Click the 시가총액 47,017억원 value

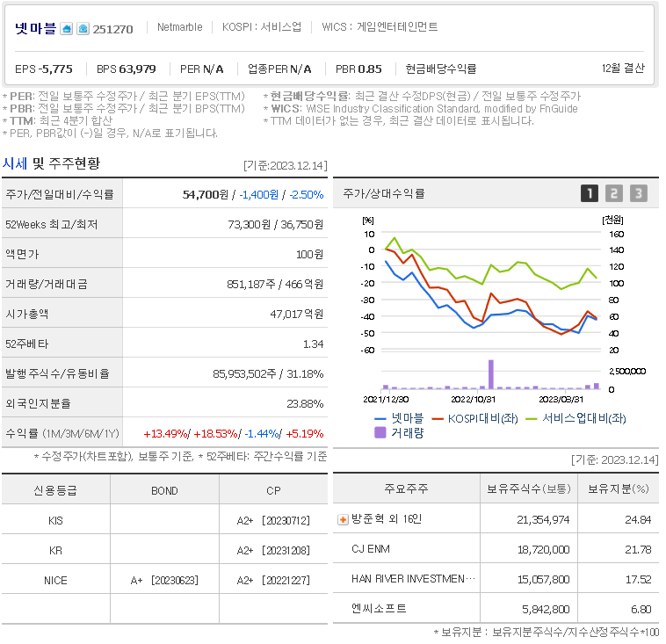pyautogui.click(x=296, y=314)
